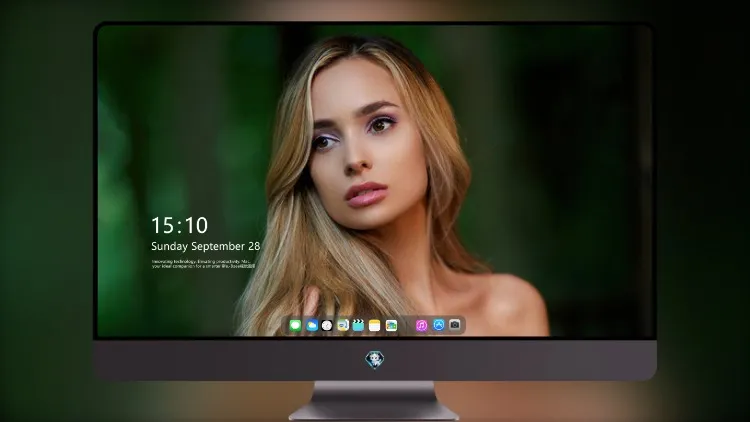Open the Maps-style app icon in dock
750x422 pixels.
tap(343, 325)
